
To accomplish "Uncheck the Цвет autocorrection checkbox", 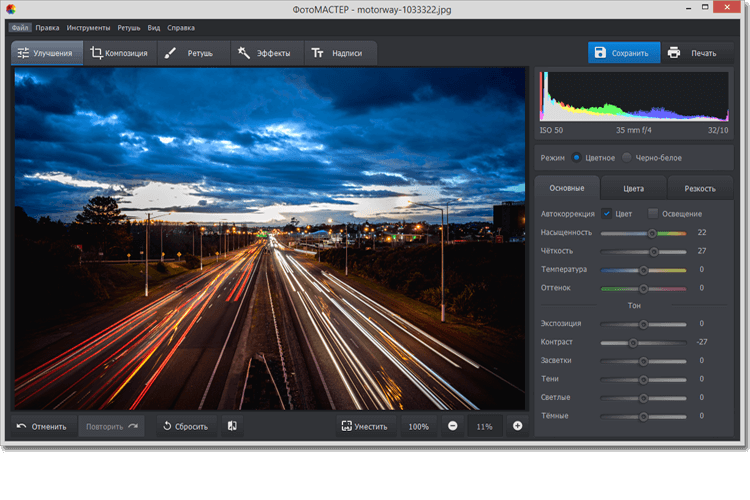I will tap(607, 213).
